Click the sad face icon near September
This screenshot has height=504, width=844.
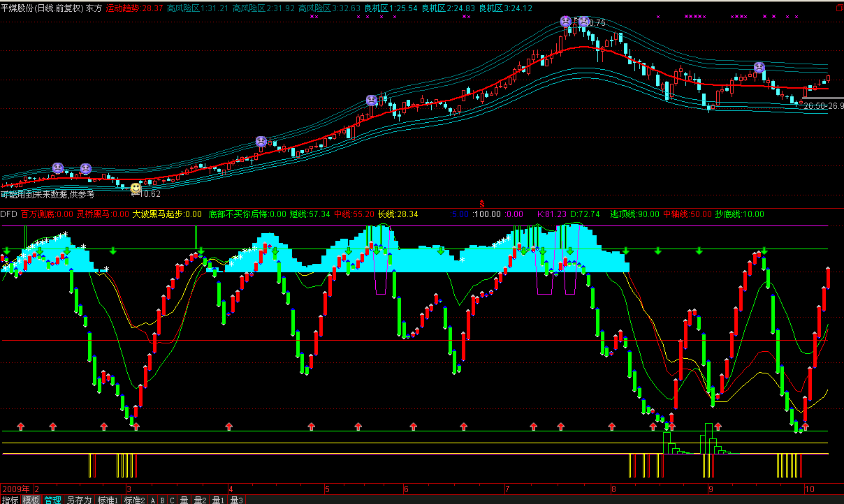click(759, 68)
